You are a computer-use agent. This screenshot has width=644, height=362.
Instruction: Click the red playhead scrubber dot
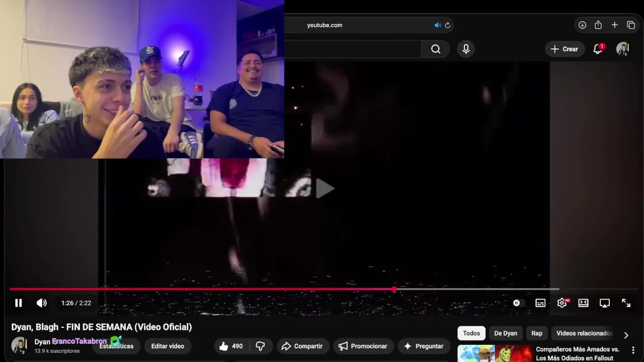pos(394,289)
